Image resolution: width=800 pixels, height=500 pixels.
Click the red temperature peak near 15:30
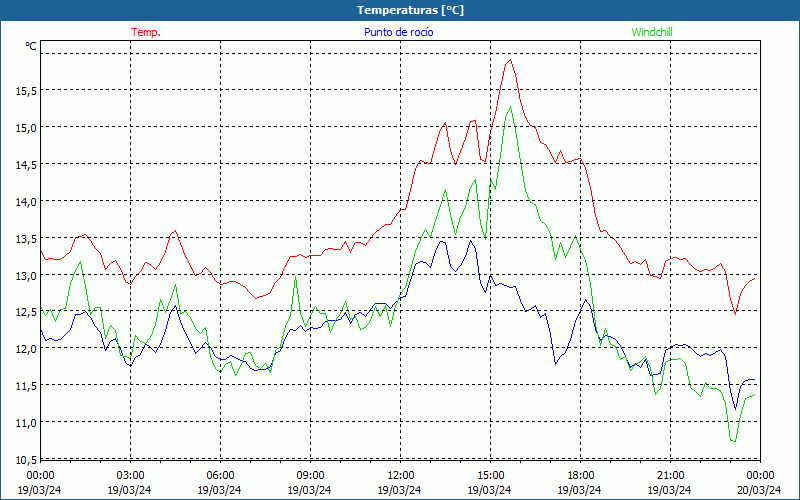(x=510, y=60)
